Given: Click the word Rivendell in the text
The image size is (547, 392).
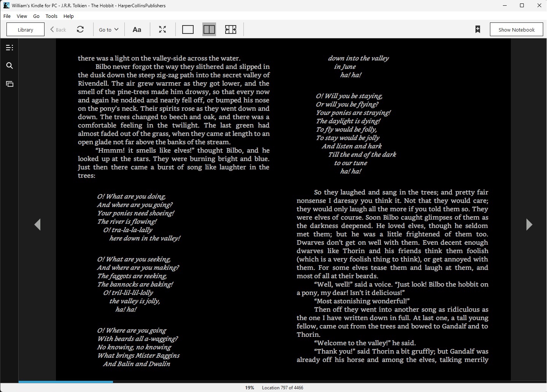Looking at the screenshot, I should point(94,83).
